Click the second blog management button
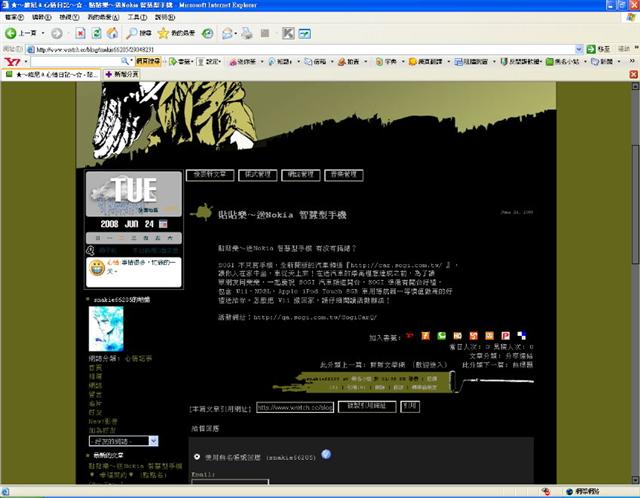 (258, 175)
